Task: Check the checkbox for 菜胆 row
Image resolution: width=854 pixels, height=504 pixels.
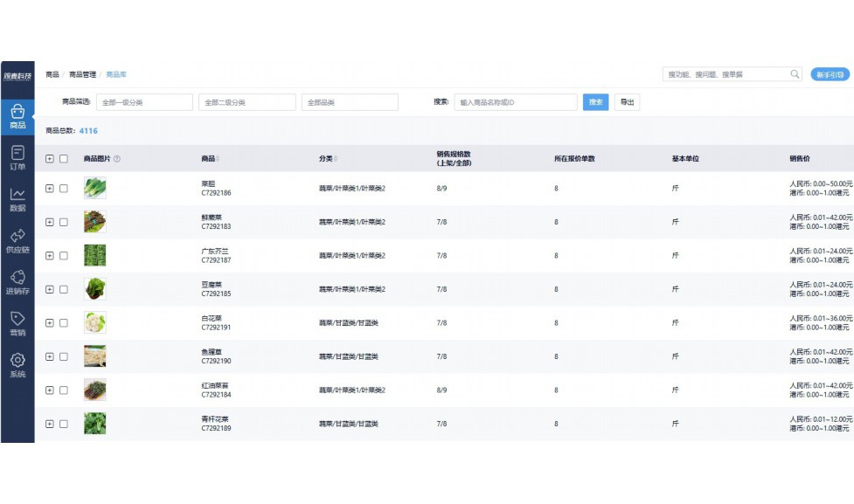Action: click(x=64, y=188)
